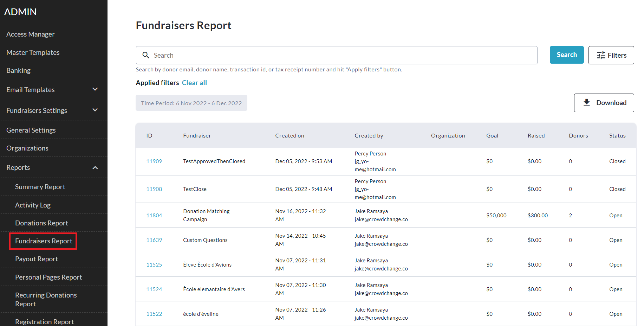Expand the Fundraisers Settings chevron
This screenshot has width=644, height=326.
coord(95,110)
